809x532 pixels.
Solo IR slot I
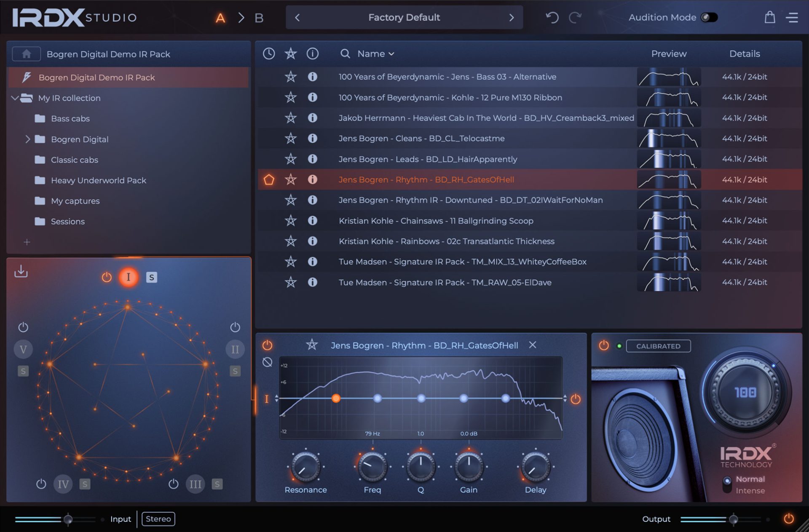pyautogui.click(x=152, y=277)
